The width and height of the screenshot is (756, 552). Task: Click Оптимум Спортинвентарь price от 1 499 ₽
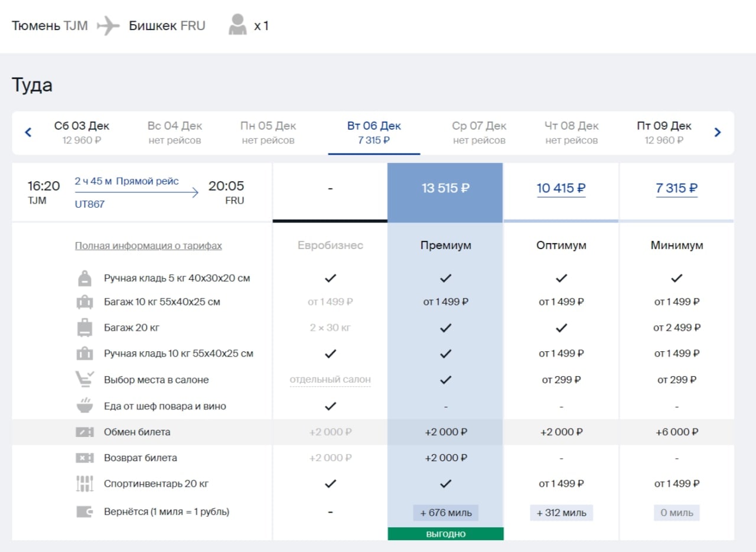561,484
